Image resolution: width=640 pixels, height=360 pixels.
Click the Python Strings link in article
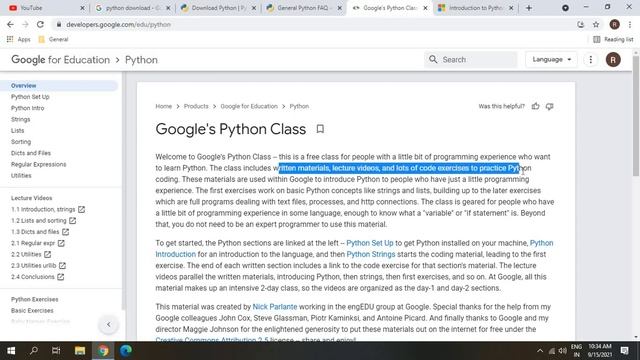pyautogui.click(x=371, y=254)
